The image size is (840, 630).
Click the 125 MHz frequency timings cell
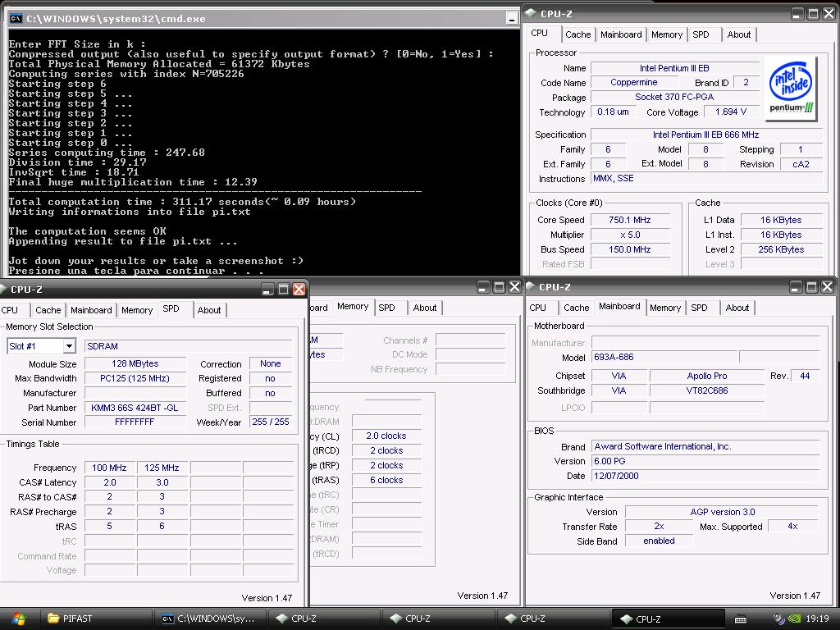(x=162, y=468)
